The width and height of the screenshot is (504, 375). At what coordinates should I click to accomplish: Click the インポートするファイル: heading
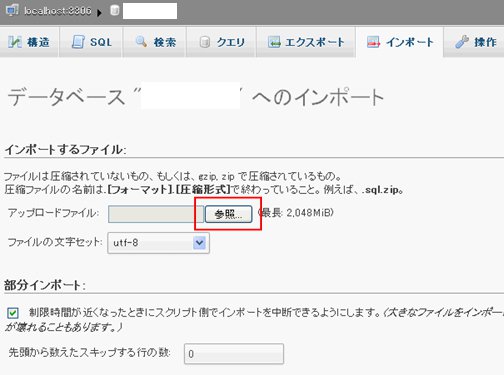[x=65, y=149]
